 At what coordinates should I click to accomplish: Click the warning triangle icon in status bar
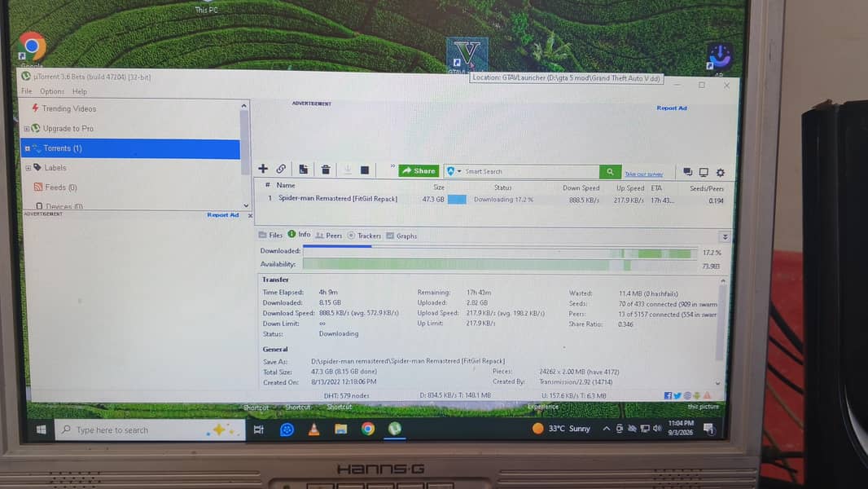pos(707,396)
